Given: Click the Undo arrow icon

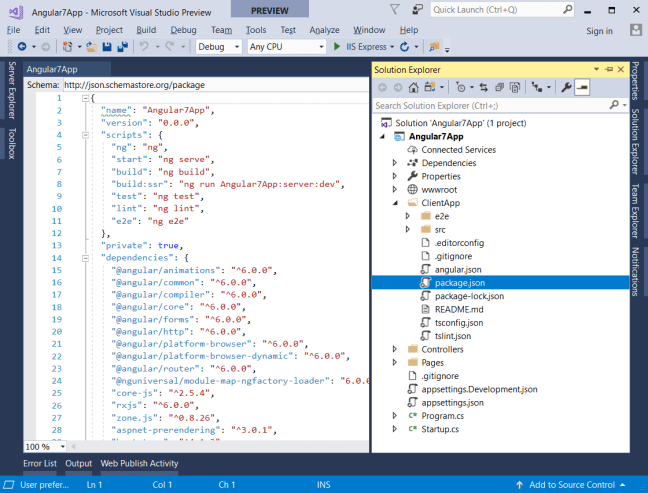Looking at the screenshot, I should [144, 46].
